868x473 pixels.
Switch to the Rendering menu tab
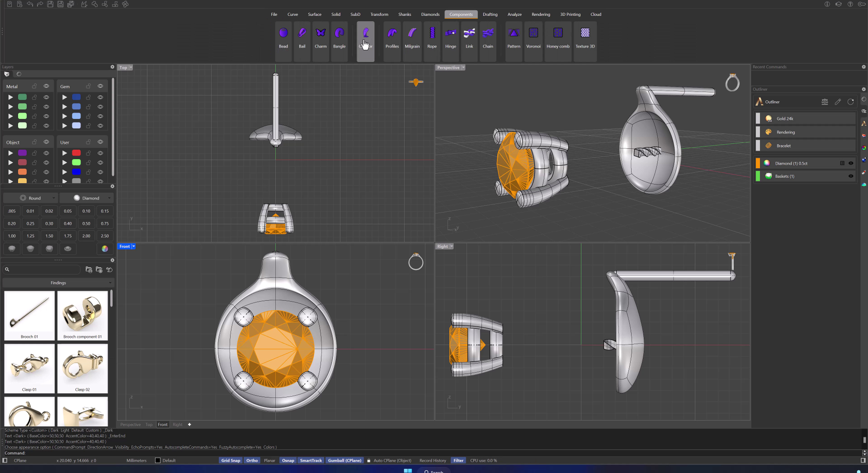pyautogui.click(x=541, y=14)
